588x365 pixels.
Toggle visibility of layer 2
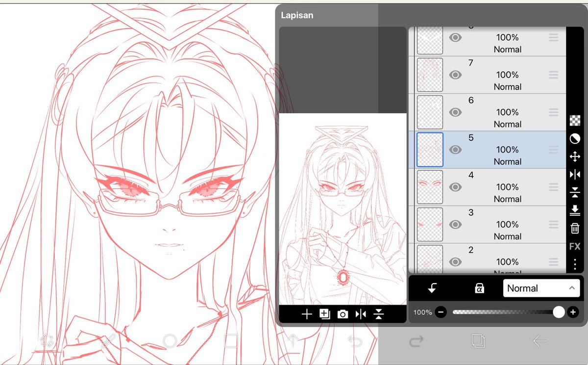(455, 262)
